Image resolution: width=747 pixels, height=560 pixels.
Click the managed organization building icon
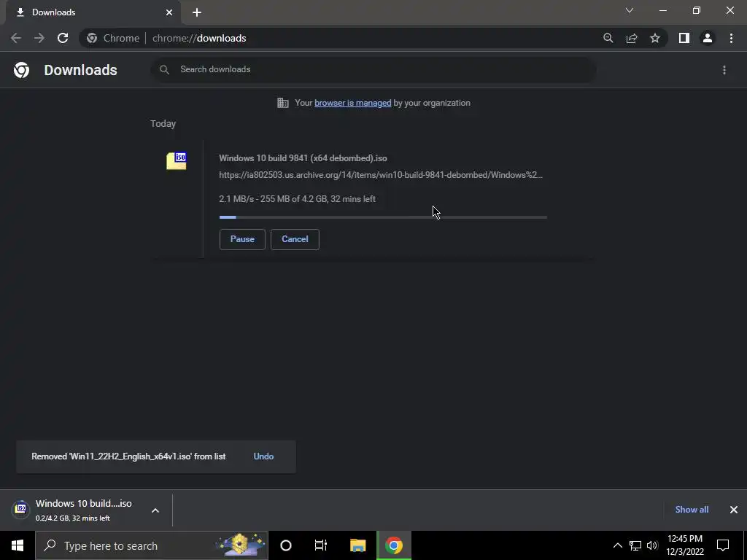tap(283, 103)
